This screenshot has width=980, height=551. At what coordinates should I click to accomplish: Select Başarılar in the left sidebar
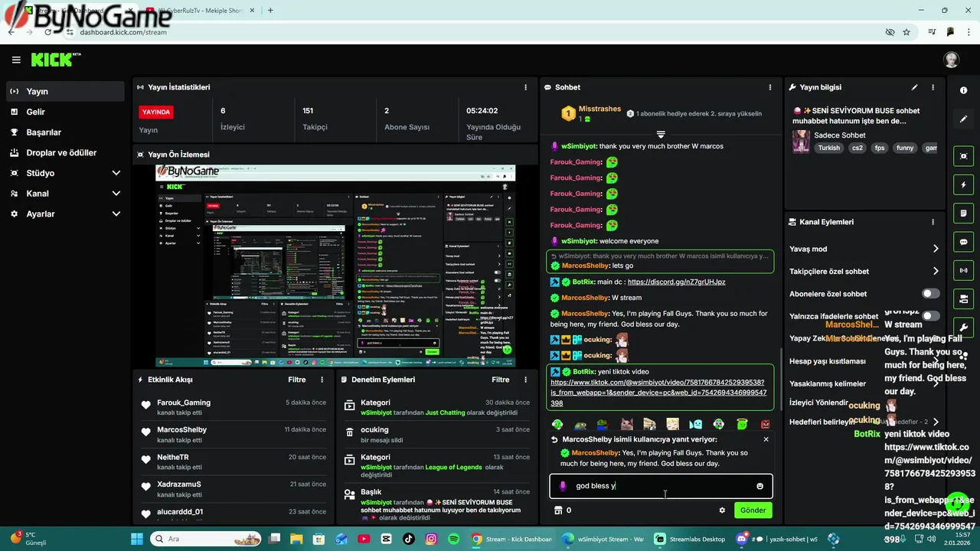point(65,132)
